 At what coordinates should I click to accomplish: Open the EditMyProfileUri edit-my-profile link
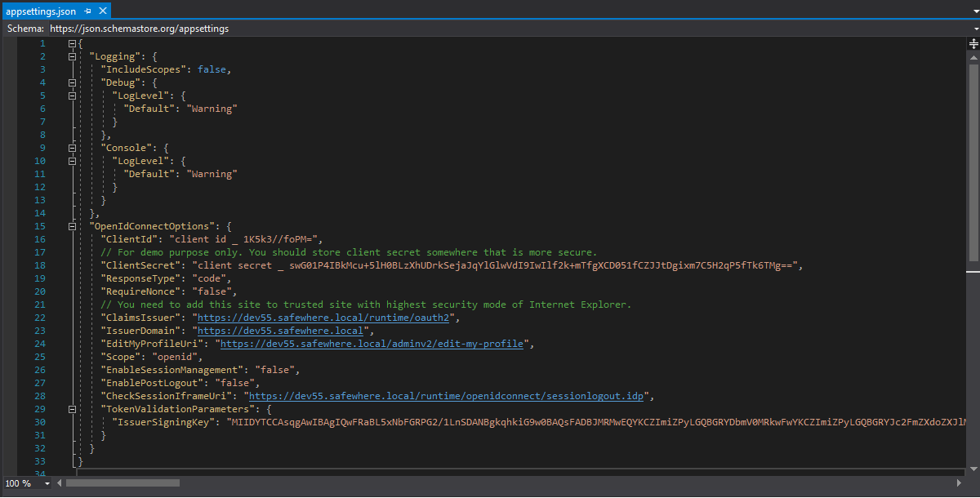coord(371,344)
